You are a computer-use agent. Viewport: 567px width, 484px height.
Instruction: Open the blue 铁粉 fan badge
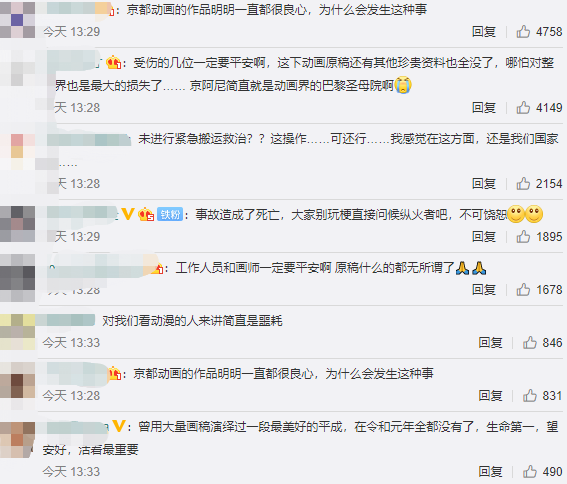click(x=170, y=215)
